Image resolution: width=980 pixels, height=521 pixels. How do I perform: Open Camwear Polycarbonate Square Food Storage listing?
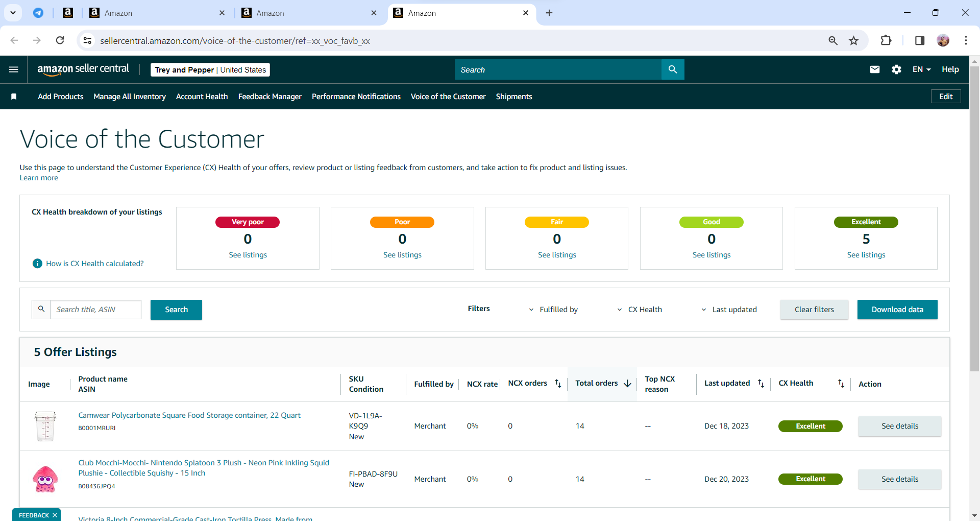click(189, 415)
